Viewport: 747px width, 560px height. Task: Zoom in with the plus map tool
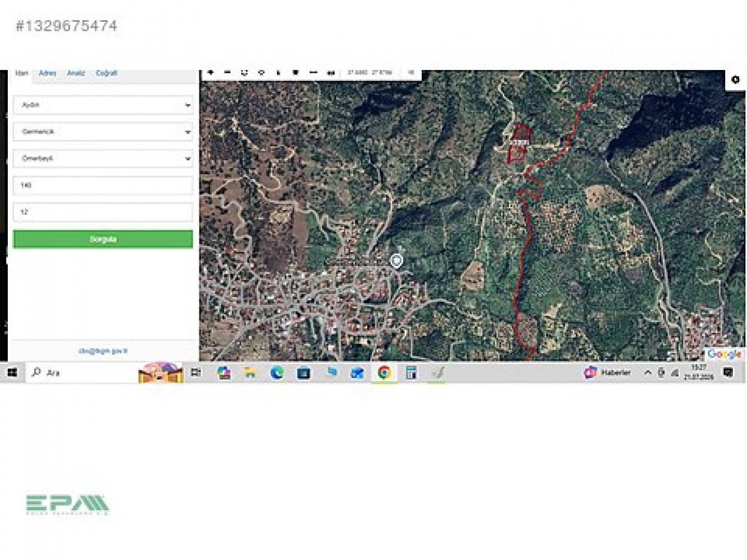211,72
